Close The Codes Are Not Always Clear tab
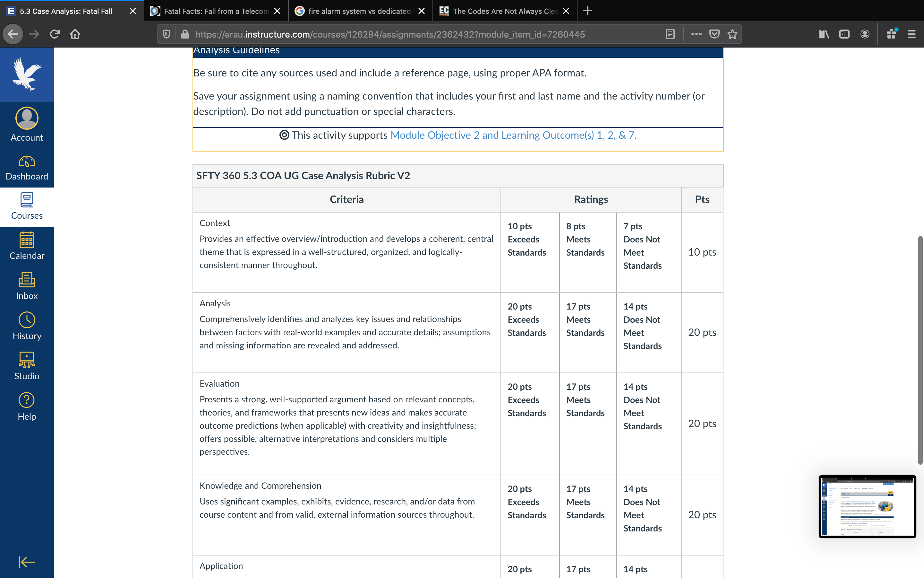The width and height of the screenshot is (924, 578). (x=566, y=11)
